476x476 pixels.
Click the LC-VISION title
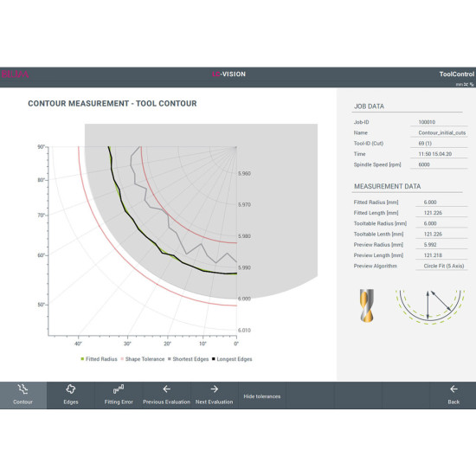point(228,74)
